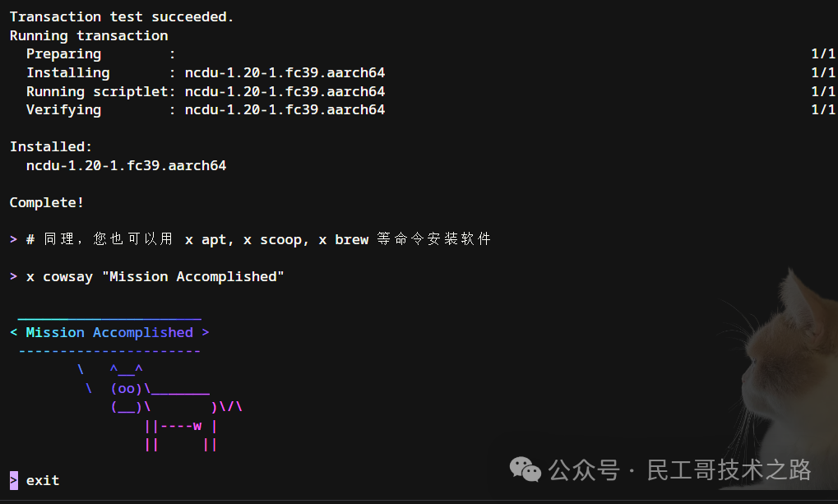This screenshot has width=838, height=504.
Task: Click the ncdu package name under Installed
Action: coord(126,165)
